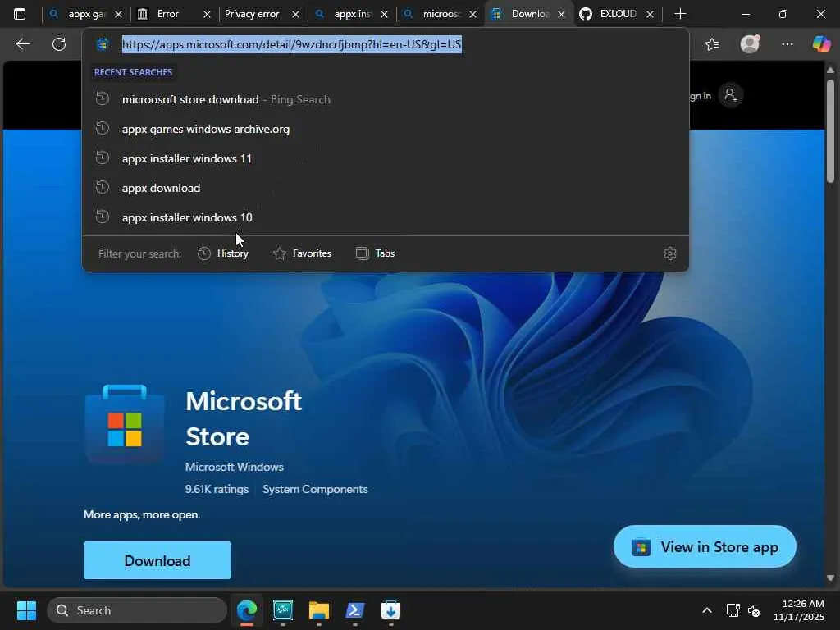Close the Error tab

point(207,15)
